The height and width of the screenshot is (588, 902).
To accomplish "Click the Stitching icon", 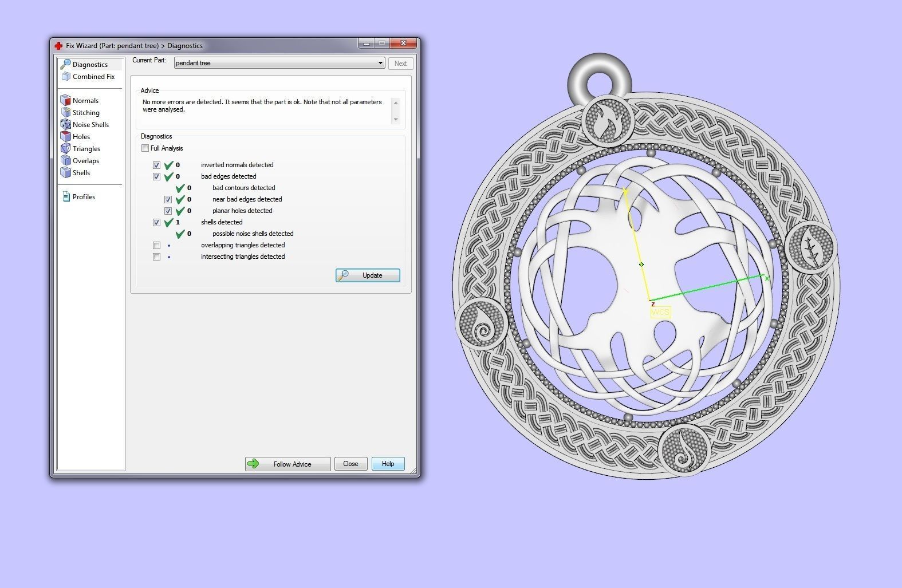I will click(x=65, y=112).
